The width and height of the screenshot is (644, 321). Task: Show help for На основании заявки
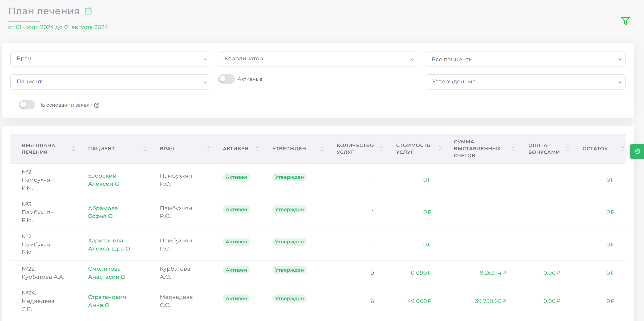tap(97, 105)
